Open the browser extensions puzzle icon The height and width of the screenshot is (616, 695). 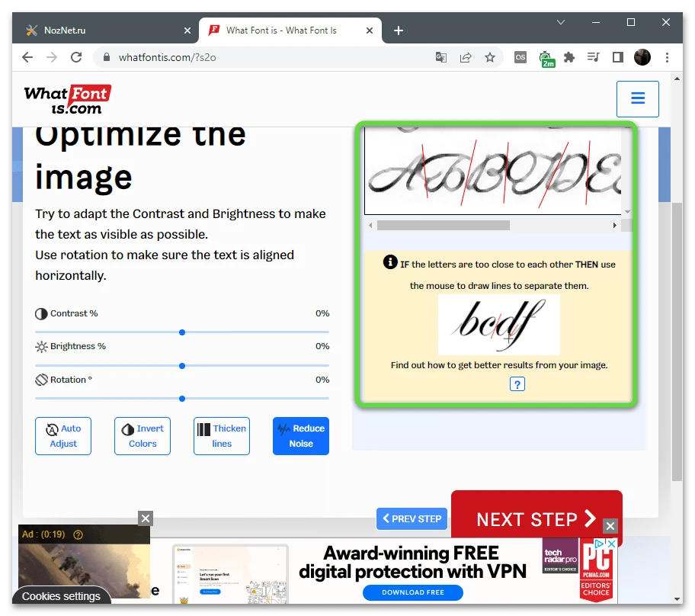[569, 57]
